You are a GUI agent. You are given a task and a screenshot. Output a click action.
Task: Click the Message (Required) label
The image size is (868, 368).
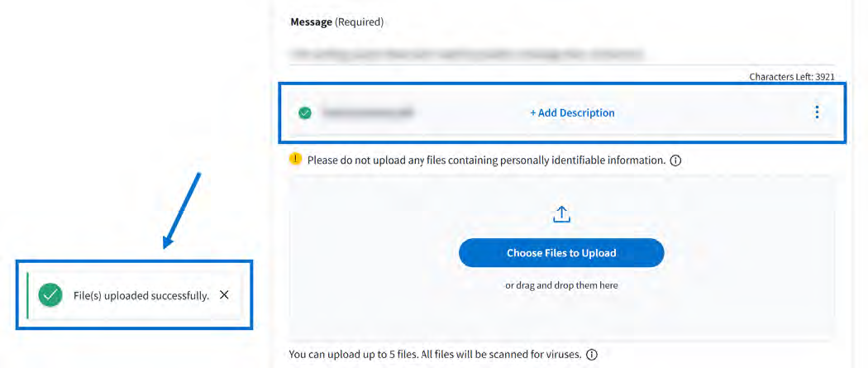click(x=336, y=22)
